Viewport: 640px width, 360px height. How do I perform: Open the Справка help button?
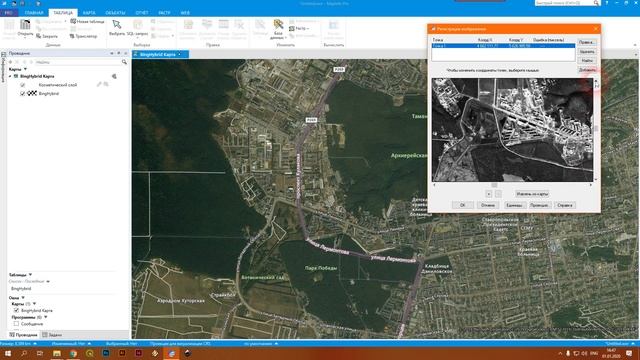[565, 205]
